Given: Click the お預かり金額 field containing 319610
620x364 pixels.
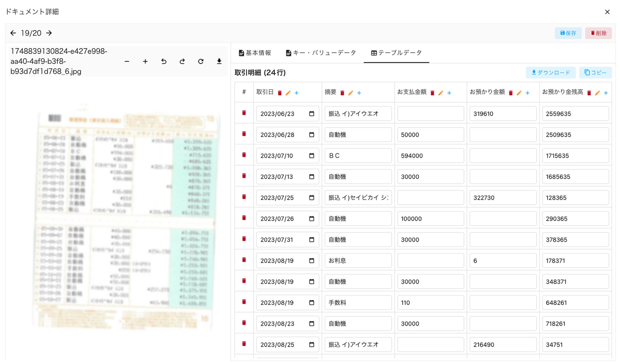Looking at the screenshot, I should point(503,114).
